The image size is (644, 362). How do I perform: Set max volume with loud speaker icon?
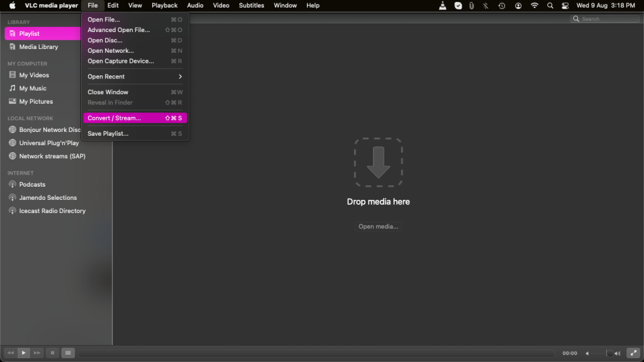coord(618,353)
